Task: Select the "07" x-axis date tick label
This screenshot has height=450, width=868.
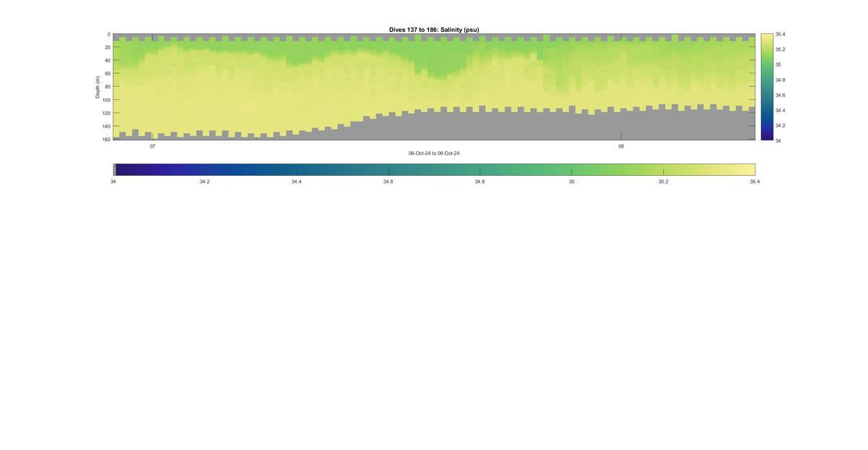Action: (153, 146)
